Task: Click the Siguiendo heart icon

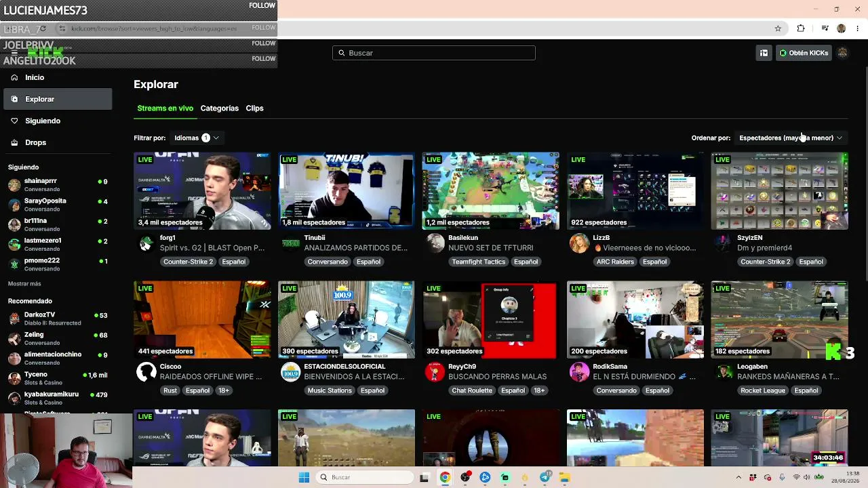Action: (14, 121)
